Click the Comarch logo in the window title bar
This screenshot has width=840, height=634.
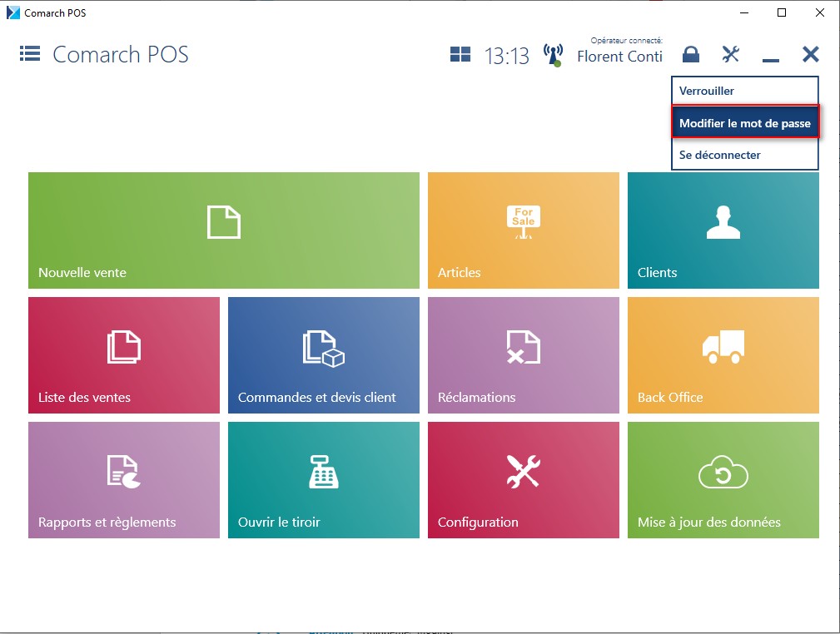click(x=12, y=12)
